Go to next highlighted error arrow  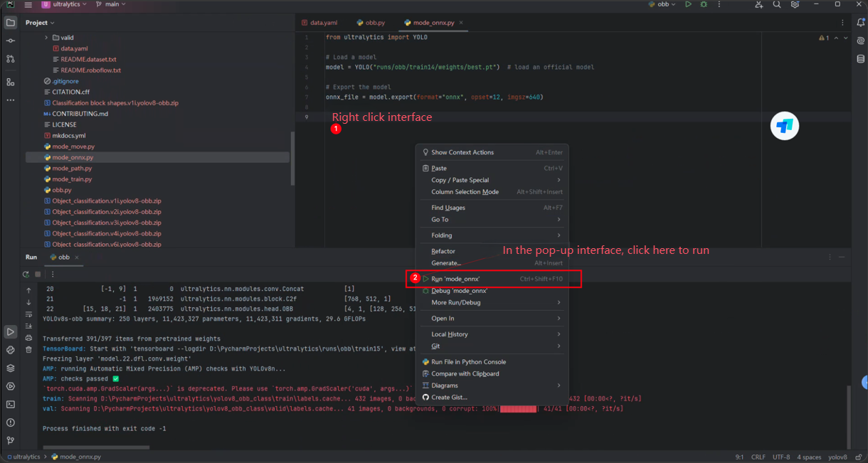[x=845, y=38]
